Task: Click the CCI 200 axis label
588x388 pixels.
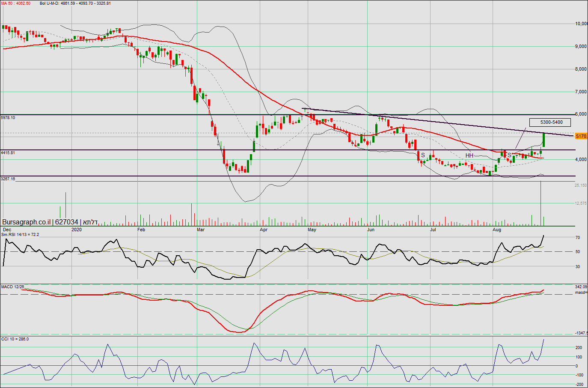Action: click(578, 348)
